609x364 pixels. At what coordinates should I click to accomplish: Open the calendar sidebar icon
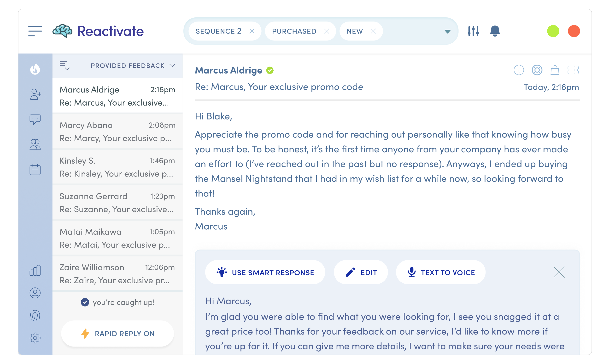tap(35, 170)
